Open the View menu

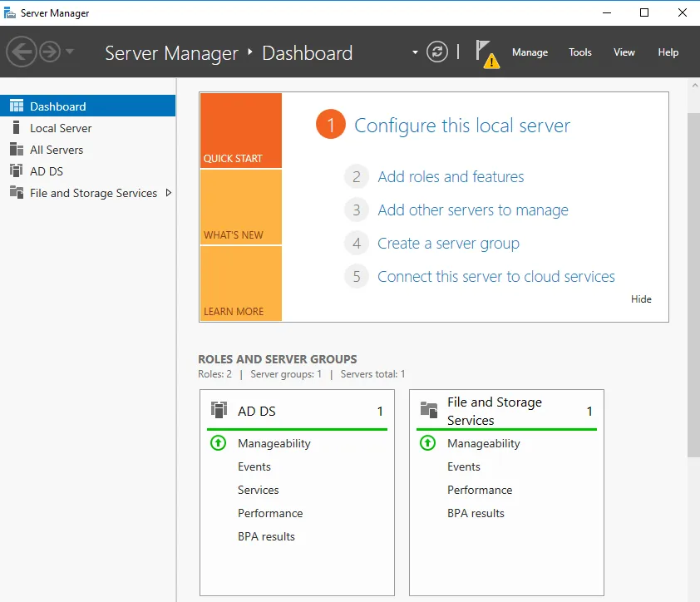click(624, 52)
